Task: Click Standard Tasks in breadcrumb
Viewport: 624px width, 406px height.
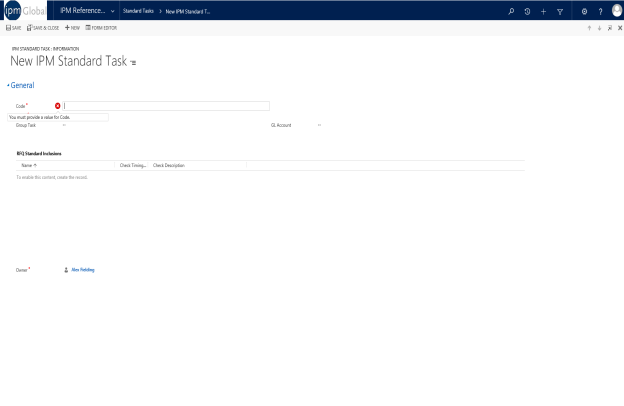Action: [139, 10]
